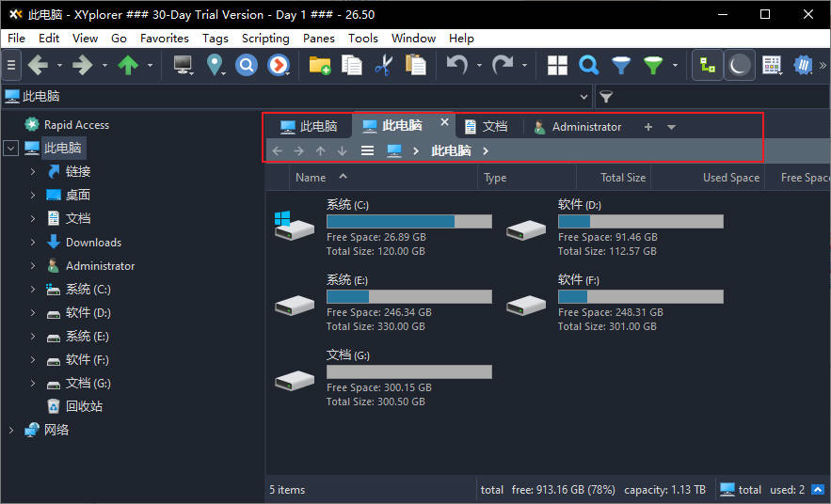Toggle the navigation tree panel button
The height and width of the screenshot is (504, 831).
(706, 65)
